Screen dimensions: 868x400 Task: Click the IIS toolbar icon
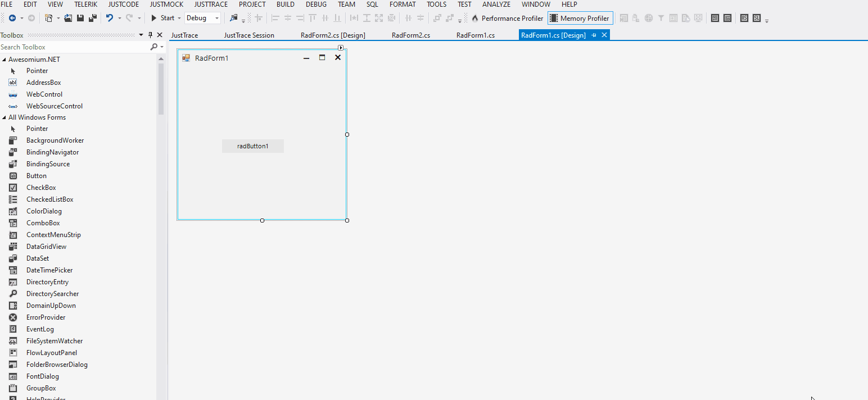(744, 18)
